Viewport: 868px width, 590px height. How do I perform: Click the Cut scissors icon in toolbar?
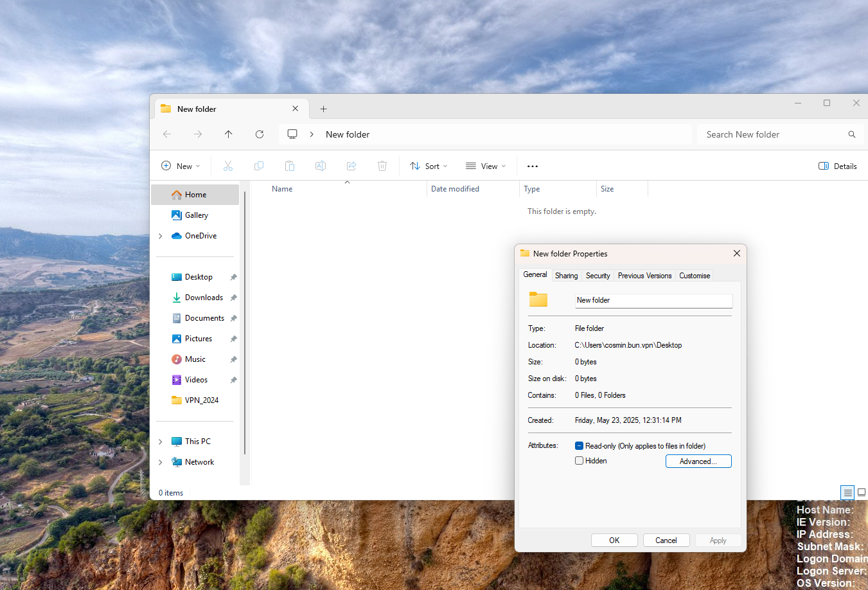228,166
